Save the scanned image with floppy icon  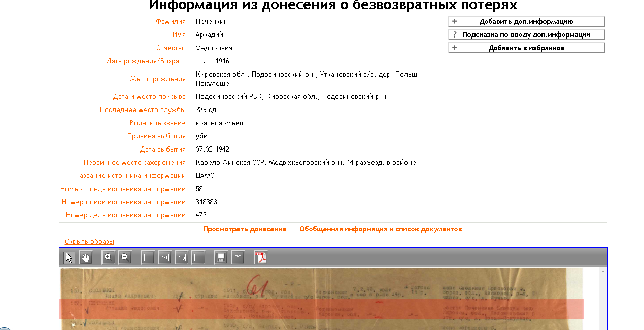pos(221,258)
